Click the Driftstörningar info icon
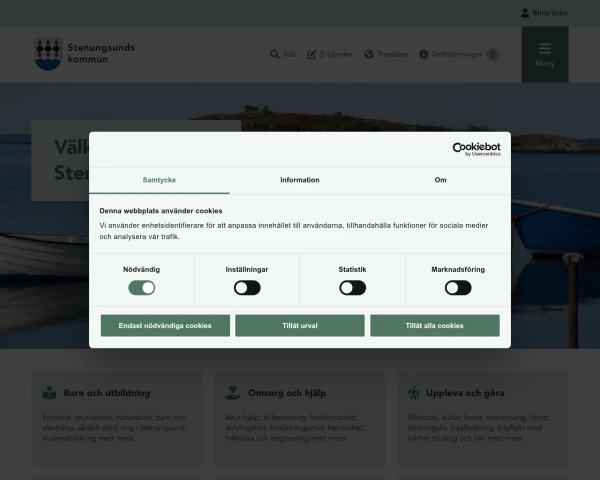Viewport: 600px width, 480px height. [424, 54]
